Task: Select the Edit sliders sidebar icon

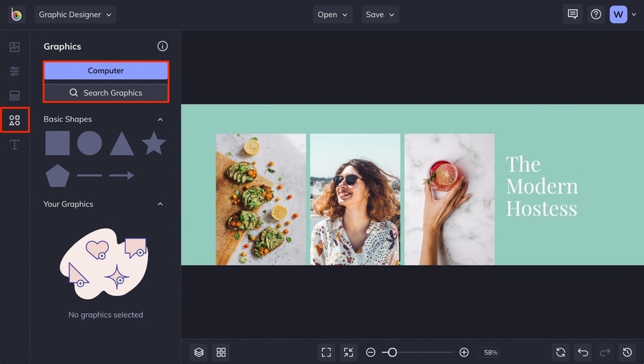Action: pyautogui.click(x=14, y=71)
